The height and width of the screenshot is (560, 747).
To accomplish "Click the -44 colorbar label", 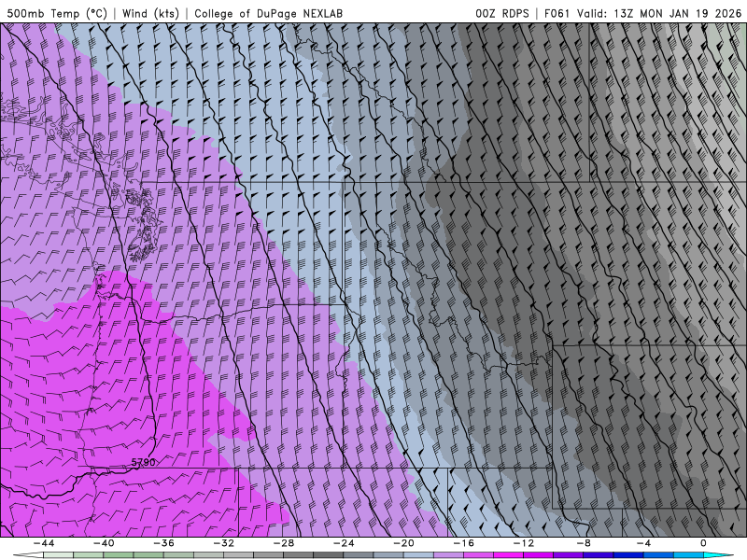I will click(44, 543).
